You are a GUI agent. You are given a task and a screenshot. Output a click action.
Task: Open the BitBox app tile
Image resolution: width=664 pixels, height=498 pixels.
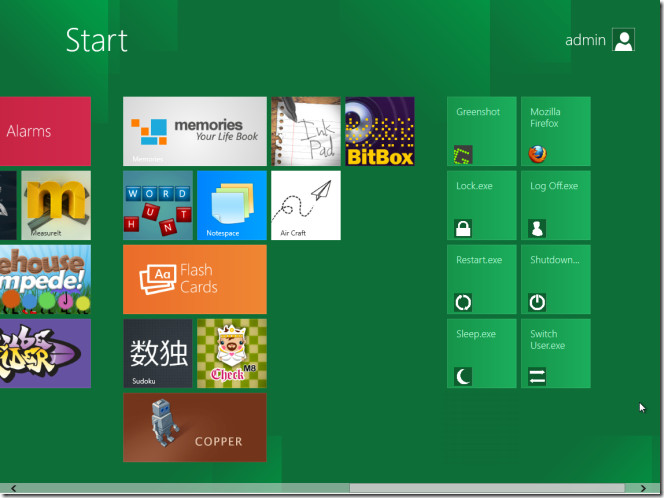pos(379,131)
